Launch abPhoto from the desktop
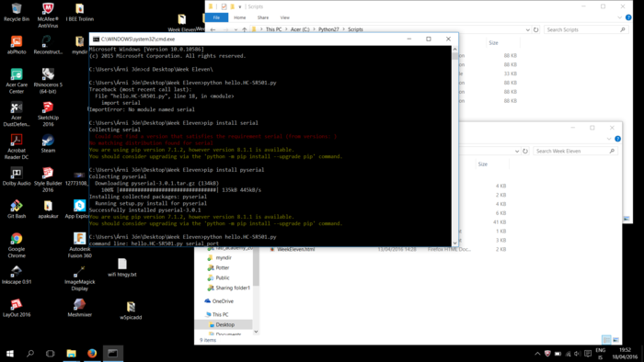This screenshot has width=644, height=362. 17,45
